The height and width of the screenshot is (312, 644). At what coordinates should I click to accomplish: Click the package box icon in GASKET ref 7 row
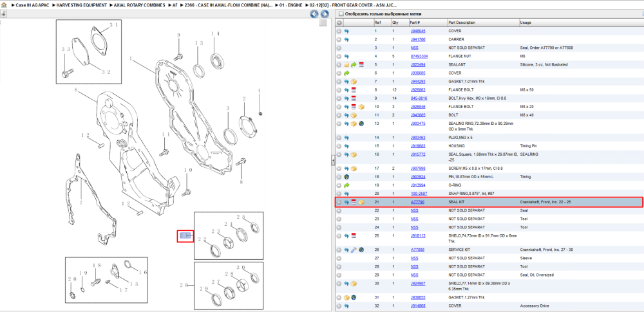click(x=354, y=81)
